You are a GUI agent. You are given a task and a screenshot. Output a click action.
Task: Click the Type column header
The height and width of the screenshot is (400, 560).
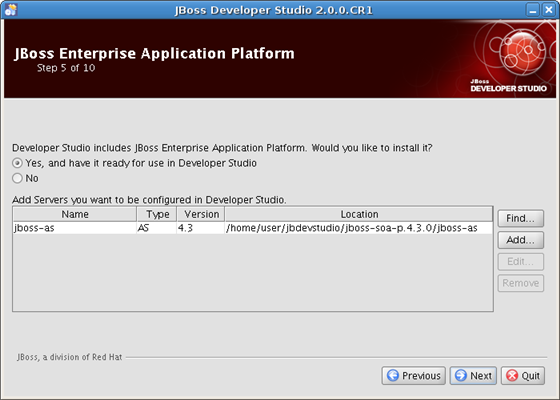[156, 214]
